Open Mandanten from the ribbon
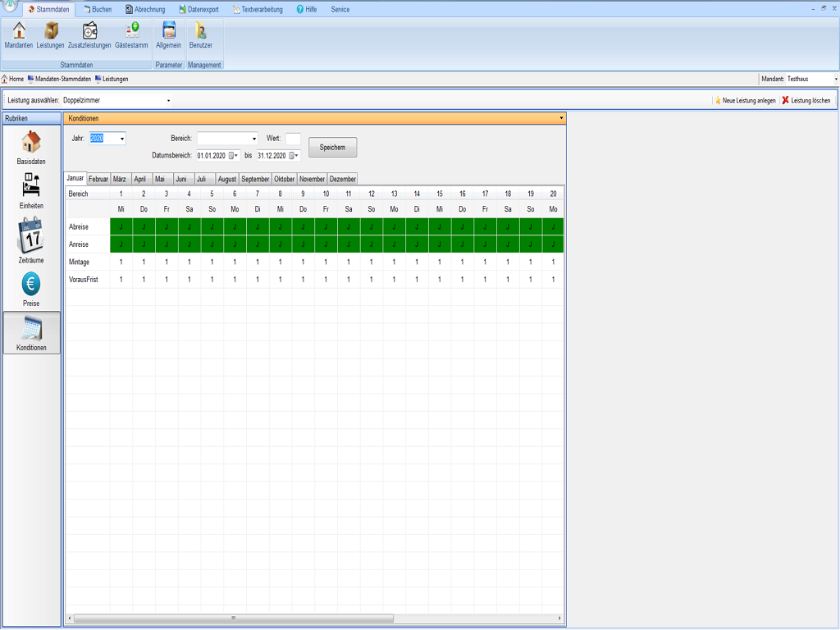Viewport: 840px width, 630px height. point(18,34)
